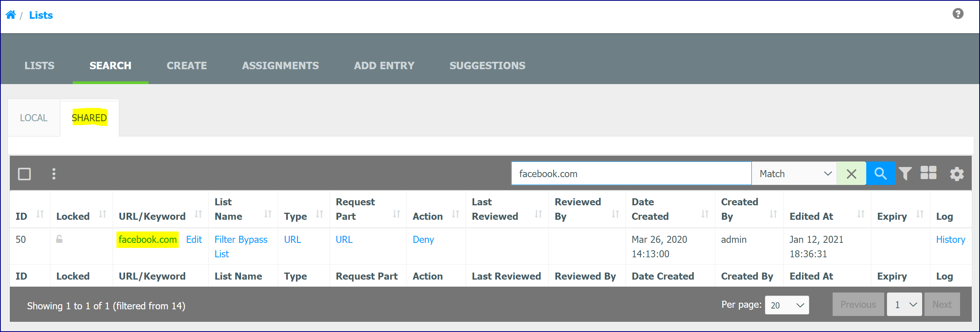Toggle the lock icon on row 50
This screenshot has height=332, width=980.
point(59,239)
